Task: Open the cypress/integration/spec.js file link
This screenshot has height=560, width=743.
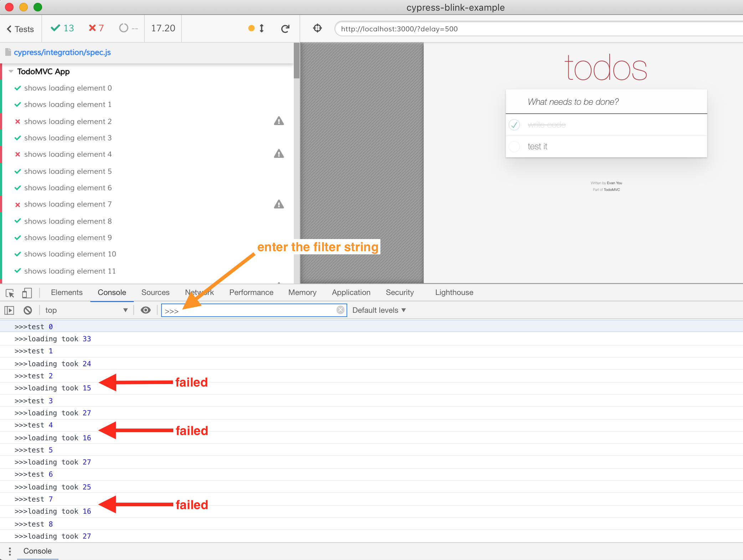Action: coord(62,52)
